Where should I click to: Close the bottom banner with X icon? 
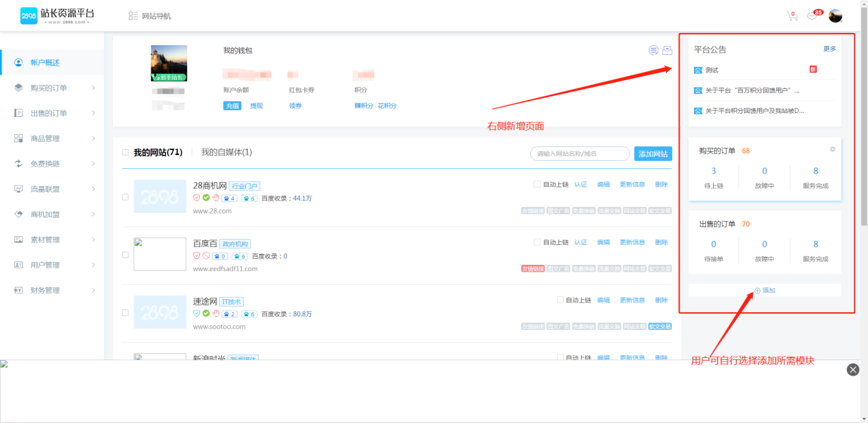coord(853,370)
